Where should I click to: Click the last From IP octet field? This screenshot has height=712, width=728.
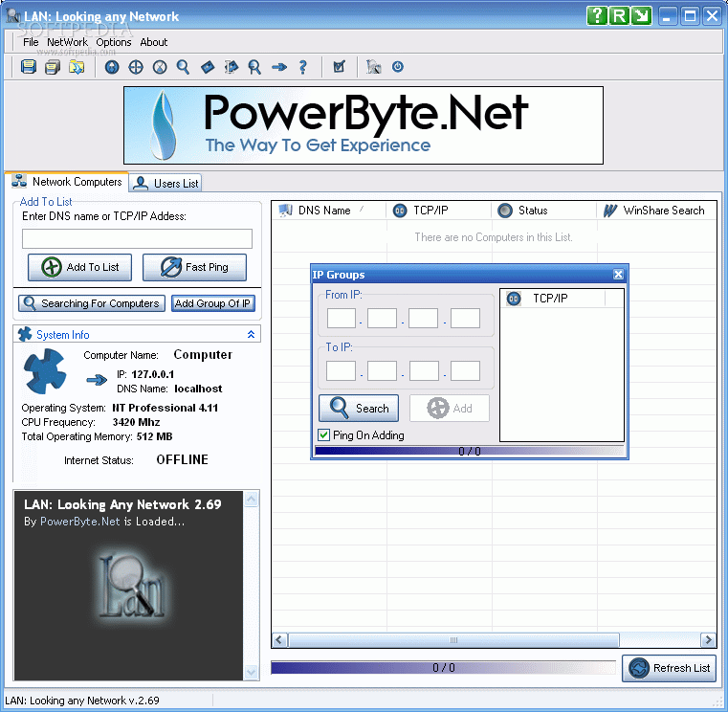pos(465,318)
